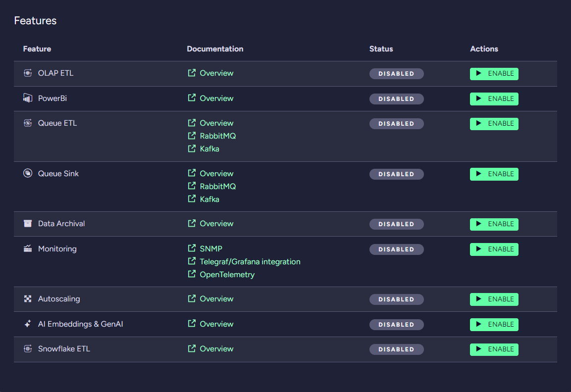571x392 pixels.
Task: Click external link icon beside OpenTelemetry
Action: 192,274
